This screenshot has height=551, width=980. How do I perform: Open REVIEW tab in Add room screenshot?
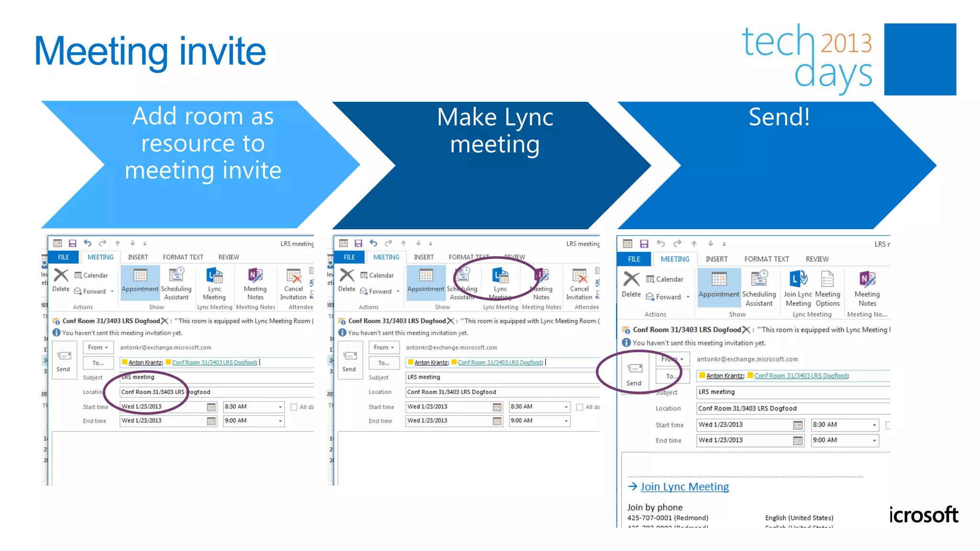[229, 257]
